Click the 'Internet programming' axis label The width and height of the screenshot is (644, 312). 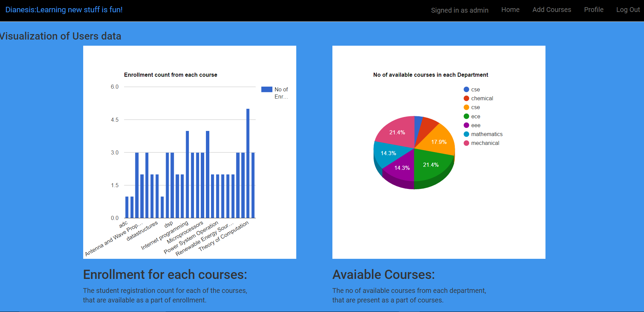coord(165,235)
